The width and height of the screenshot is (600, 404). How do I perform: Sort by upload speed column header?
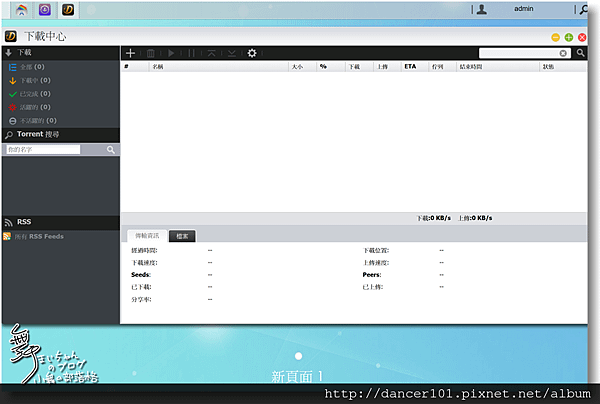pos(387,67)
